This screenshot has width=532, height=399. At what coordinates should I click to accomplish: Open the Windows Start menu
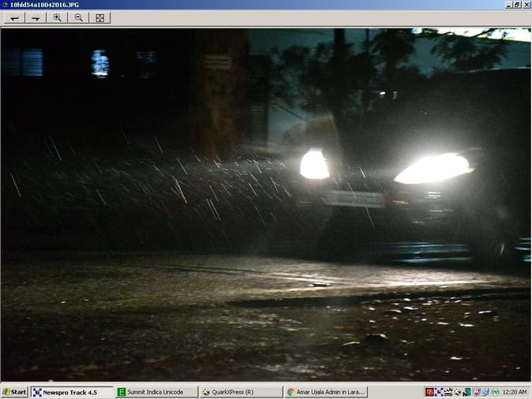click(x=14, y=392)
